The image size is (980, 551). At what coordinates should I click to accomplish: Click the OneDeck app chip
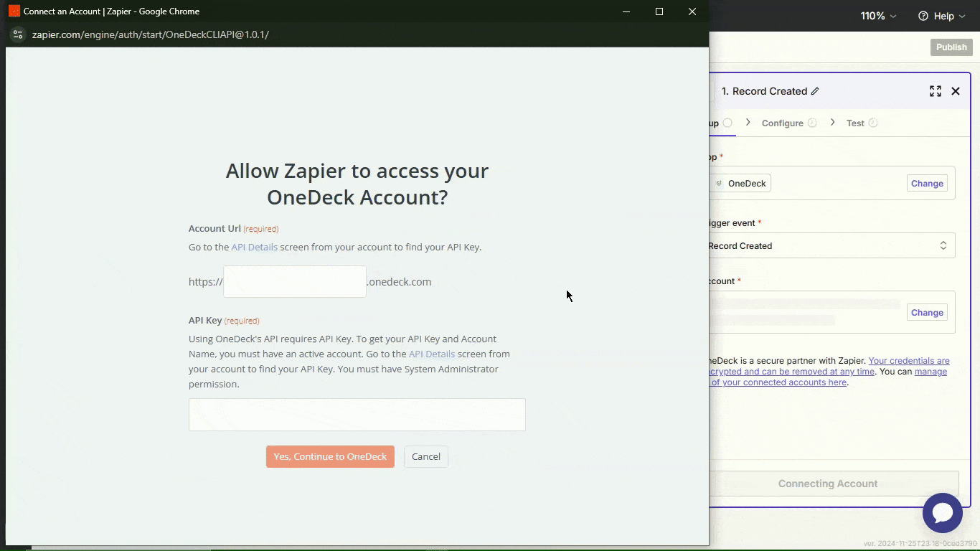click(740, 184)
